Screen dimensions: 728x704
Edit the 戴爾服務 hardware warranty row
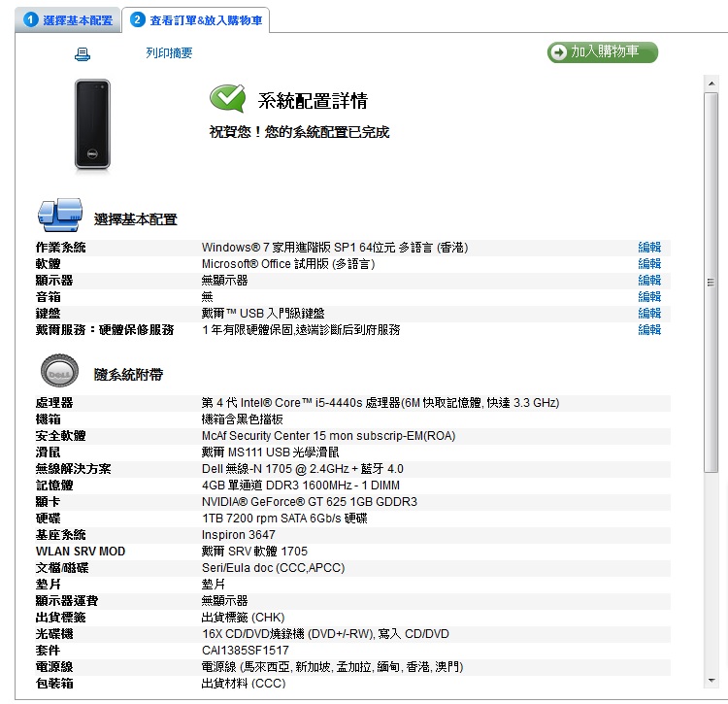tap(649, 330)
